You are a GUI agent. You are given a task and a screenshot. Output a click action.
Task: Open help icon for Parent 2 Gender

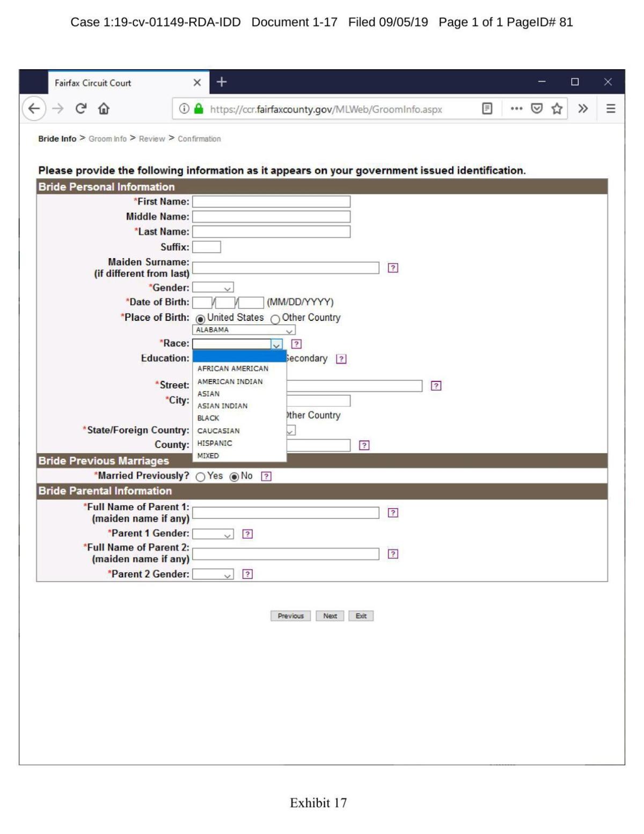point(247,574)
